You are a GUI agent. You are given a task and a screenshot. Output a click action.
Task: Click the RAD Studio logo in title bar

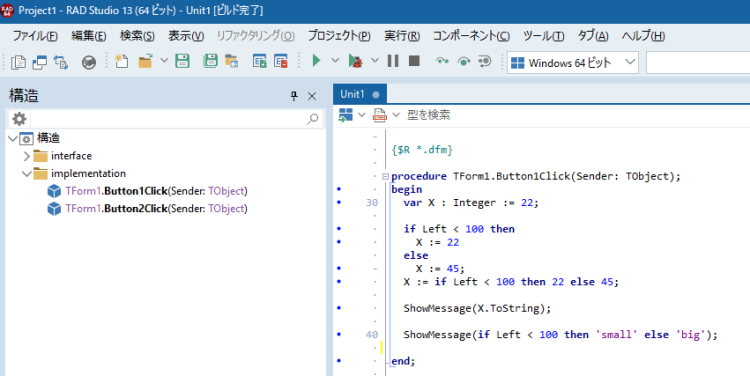[x=8, y=10]
